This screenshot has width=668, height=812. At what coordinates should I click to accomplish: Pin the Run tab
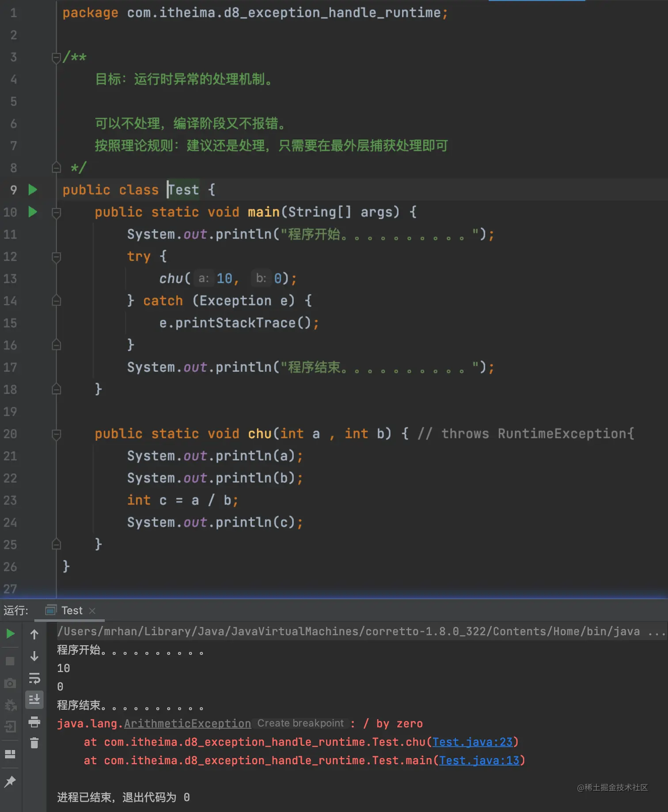[x=10, y=782]
